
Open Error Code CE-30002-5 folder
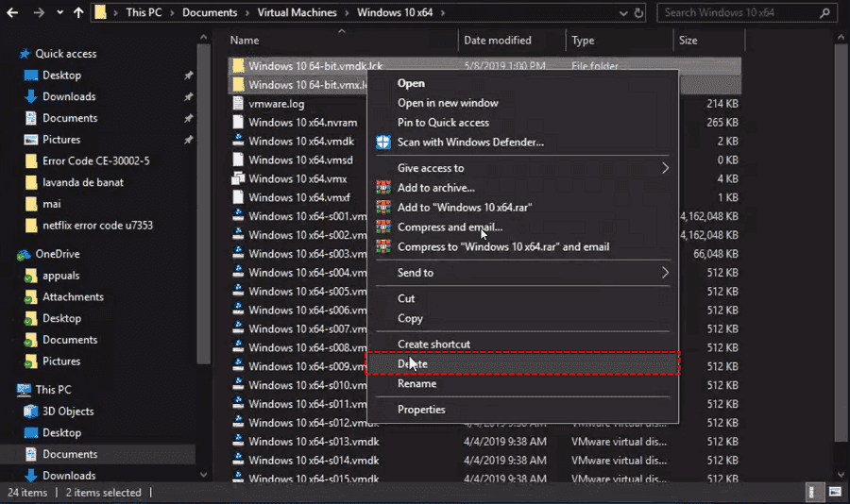point(96,161)
